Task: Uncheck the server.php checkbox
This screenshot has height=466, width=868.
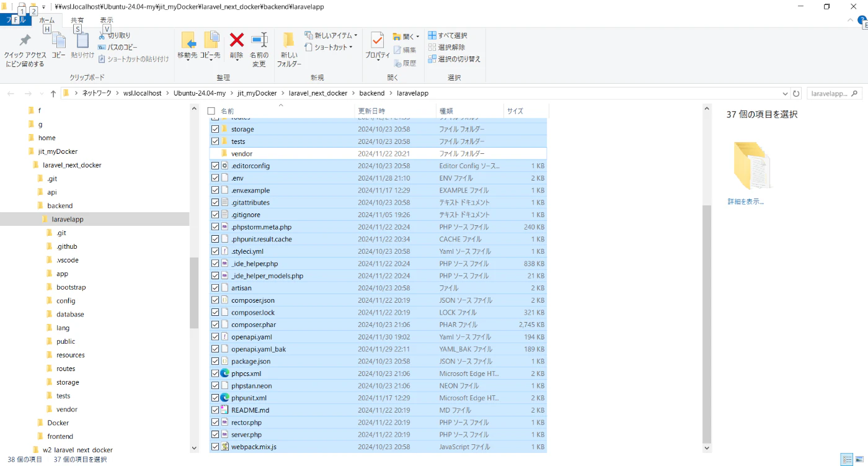Action: coord(215,435)
